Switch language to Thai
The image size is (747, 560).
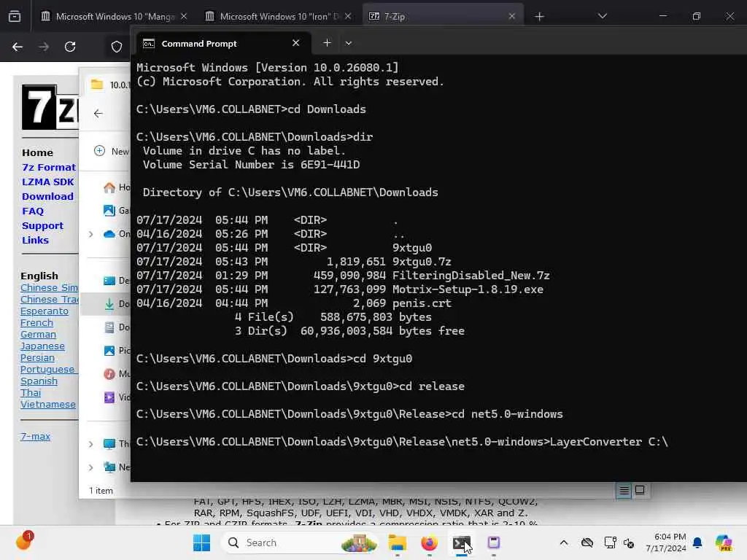31,393
